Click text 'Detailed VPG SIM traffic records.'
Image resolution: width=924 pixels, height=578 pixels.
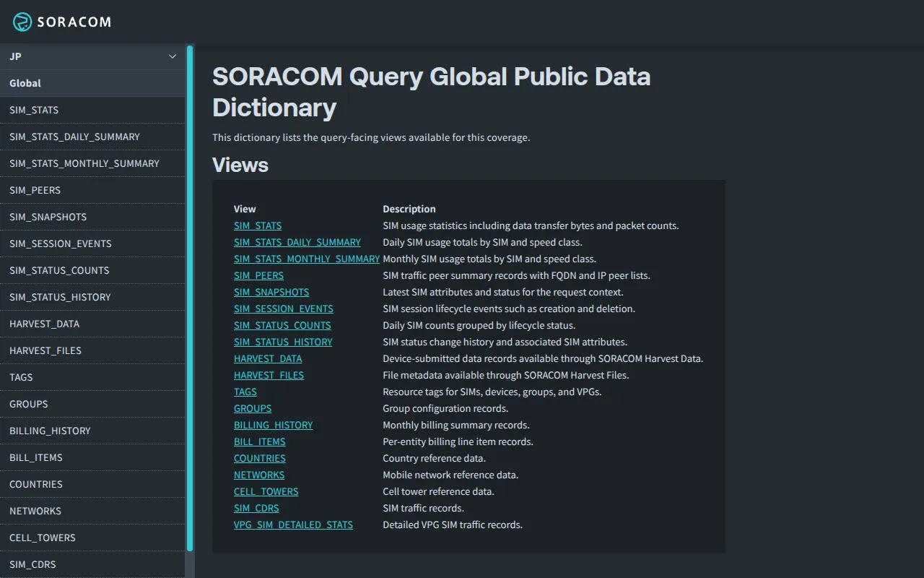(x=453, y=525)
